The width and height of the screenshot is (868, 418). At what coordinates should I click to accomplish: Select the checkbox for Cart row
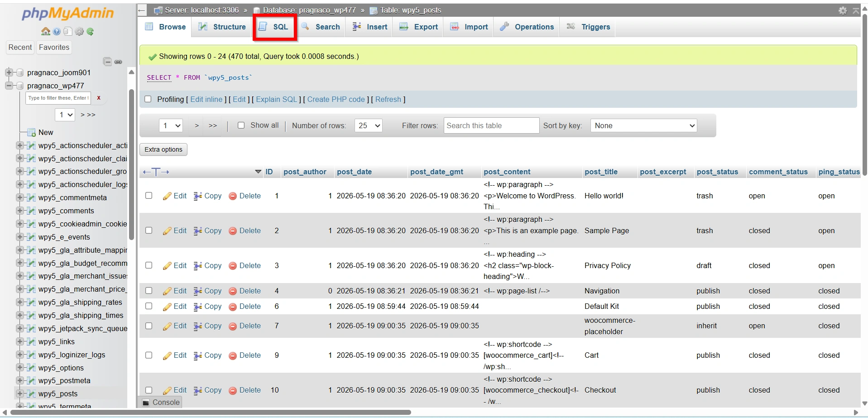(x=149, y=355)
